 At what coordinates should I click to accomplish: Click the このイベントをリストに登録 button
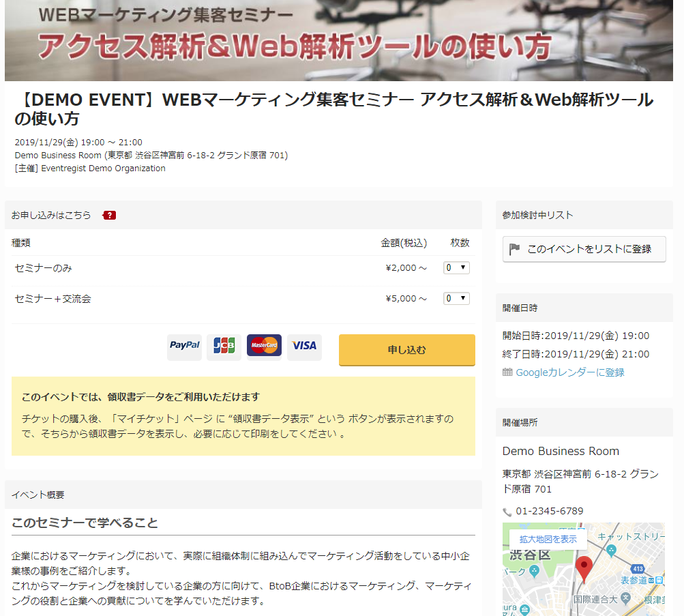pyautogui.click(x=584, y=249)
